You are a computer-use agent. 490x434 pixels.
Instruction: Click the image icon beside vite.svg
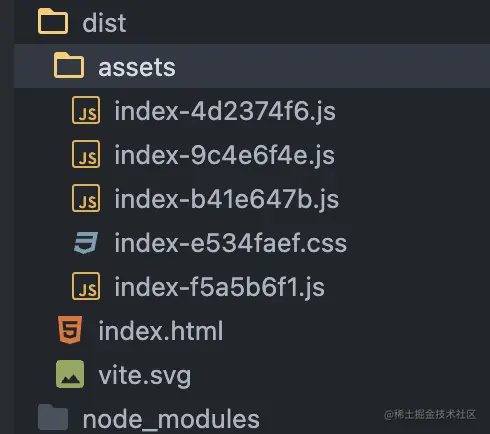(70, 374)
